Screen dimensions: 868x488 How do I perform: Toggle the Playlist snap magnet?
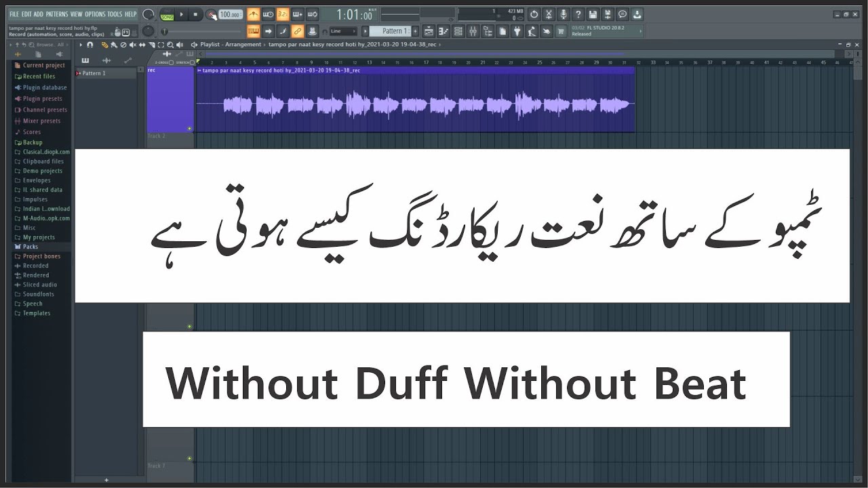click(90, 45)
